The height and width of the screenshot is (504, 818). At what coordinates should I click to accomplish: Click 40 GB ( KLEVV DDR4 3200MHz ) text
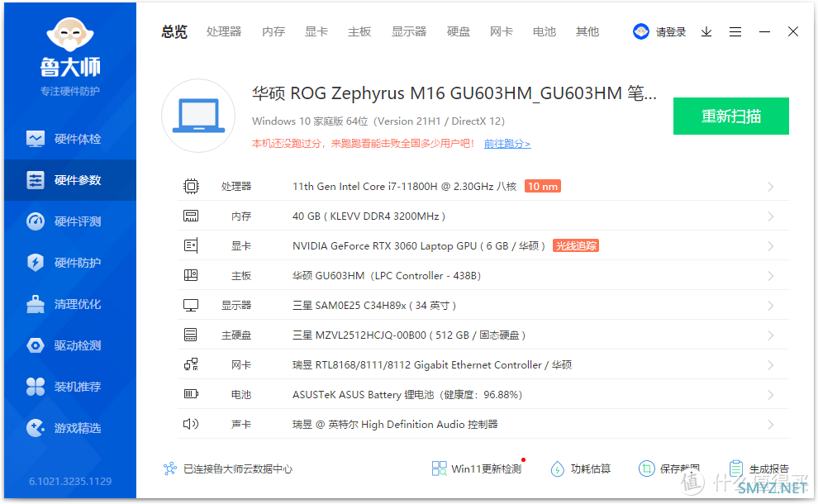click(369, 216)
